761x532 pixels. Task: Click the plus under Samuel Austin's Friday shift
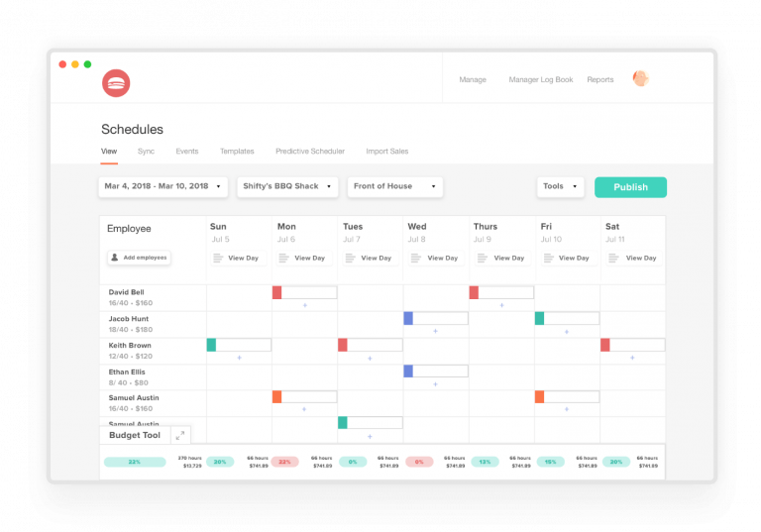click(567, 409)
